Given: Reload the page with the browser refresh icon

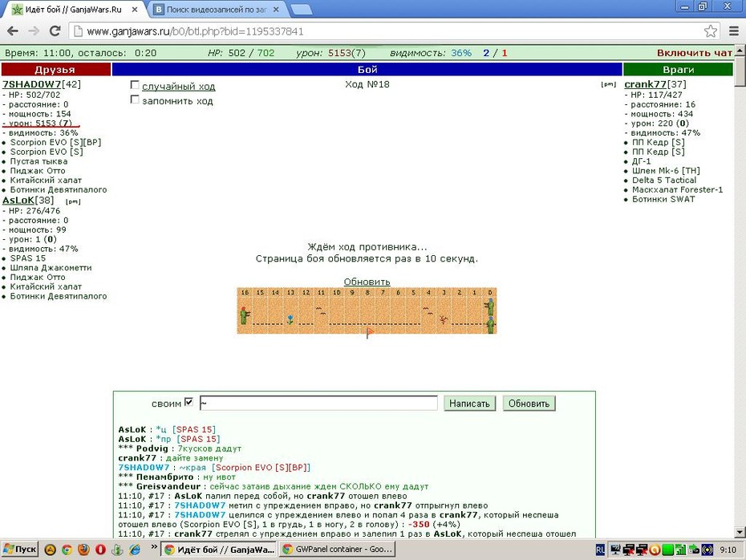Looking at the screenshot, I should (55, 31).
